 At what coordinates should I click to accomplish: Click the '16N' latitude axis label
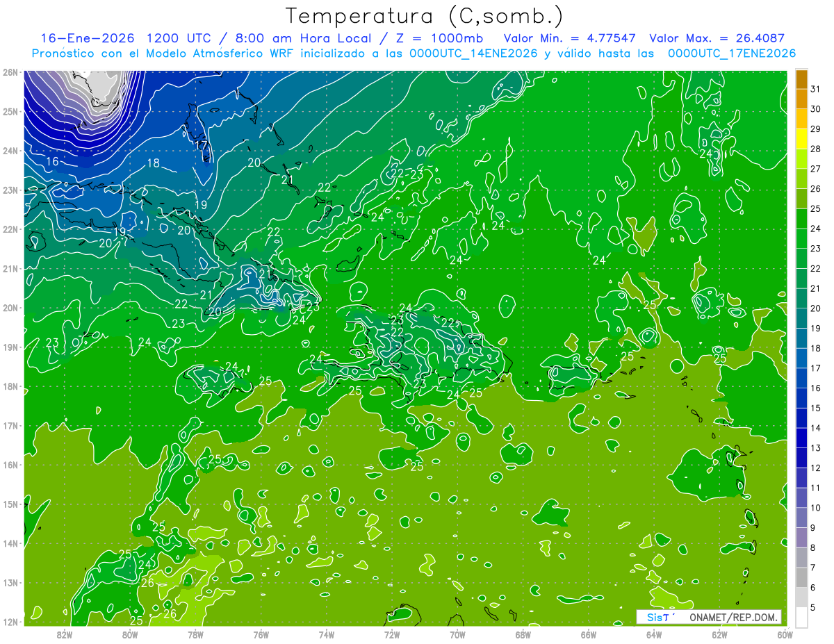[10, 465]
